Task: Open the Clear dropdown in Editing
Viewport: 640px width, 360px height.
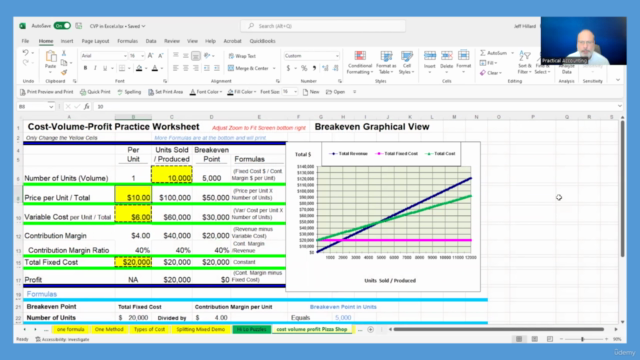Action: pyautogui.click(x=491, y=73)
